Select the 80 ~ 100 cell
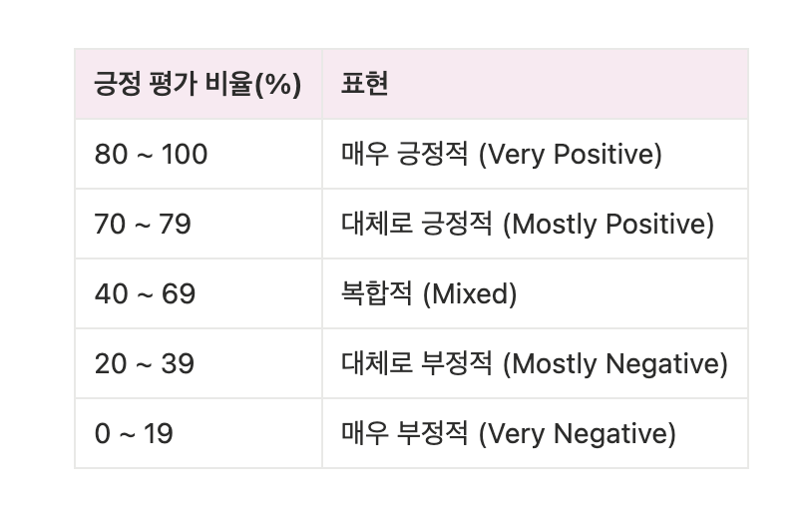Image resolution: width=812 pixels, height=521 pixels. 199,155
